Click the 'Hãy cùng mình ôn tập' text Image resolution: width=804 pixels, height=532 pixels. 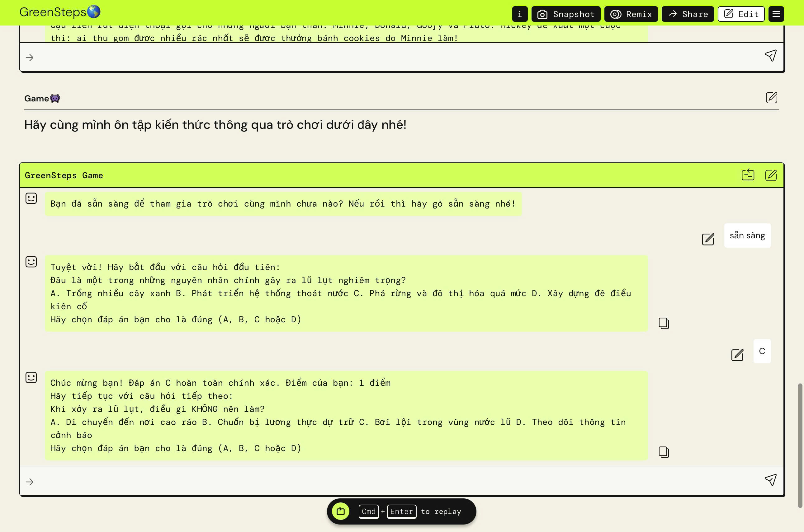(x=215, y=125)
